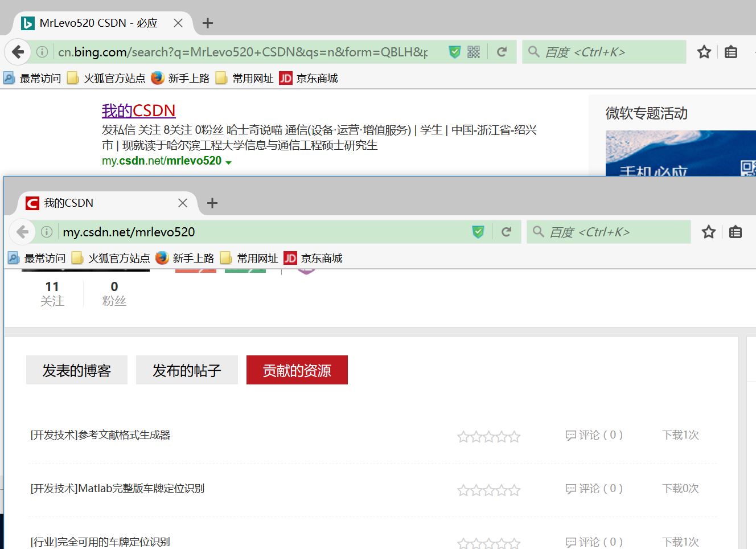
Task: Select the 我的CSDN tab in front window
Action: pyautogui.click(x=107, y=203)
